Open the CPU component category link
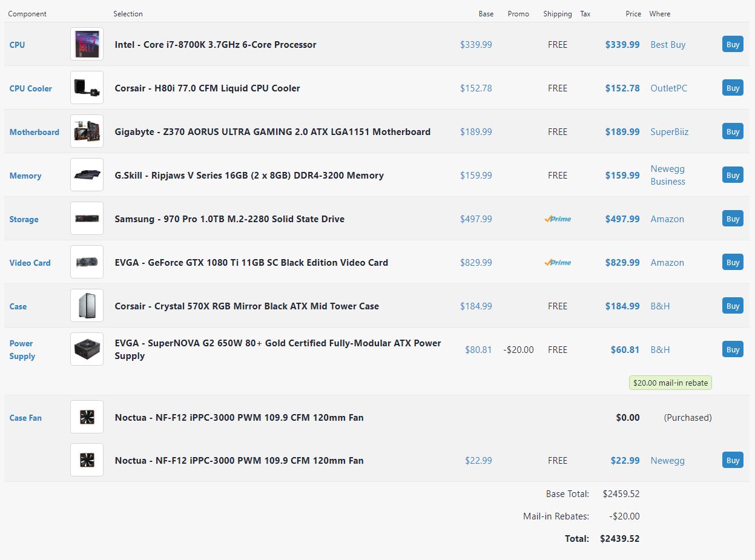This screenshot has width=755, height=560. click(x=17, y=45)
